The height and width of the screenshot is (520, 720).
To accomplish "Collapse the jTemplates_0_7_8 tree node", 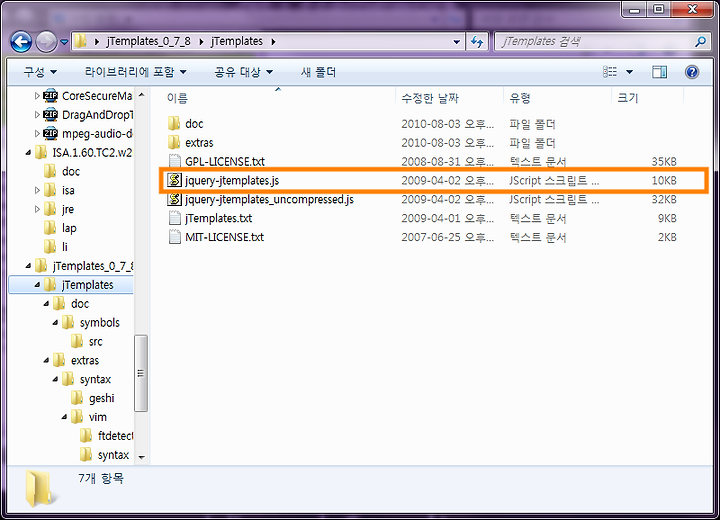I will tap(28, 266).
